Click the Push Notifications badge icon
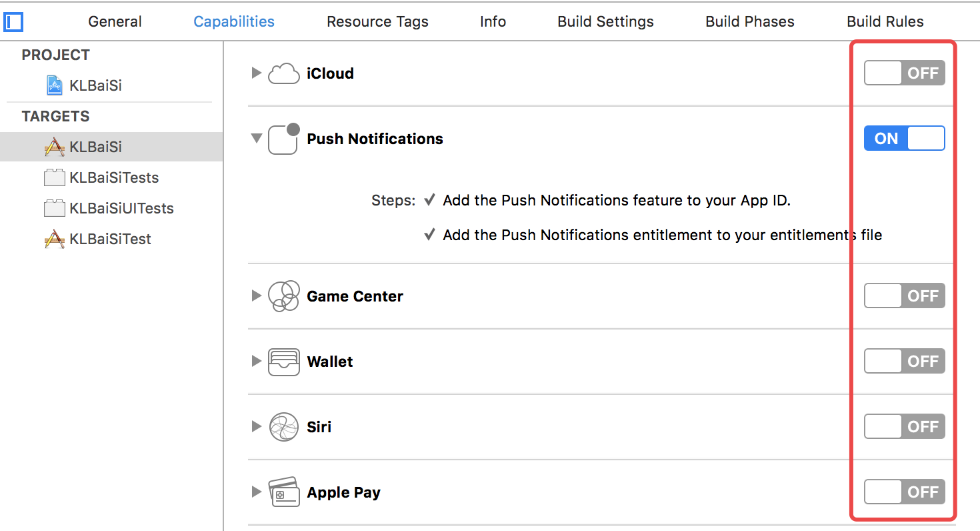 pos(283,139)
